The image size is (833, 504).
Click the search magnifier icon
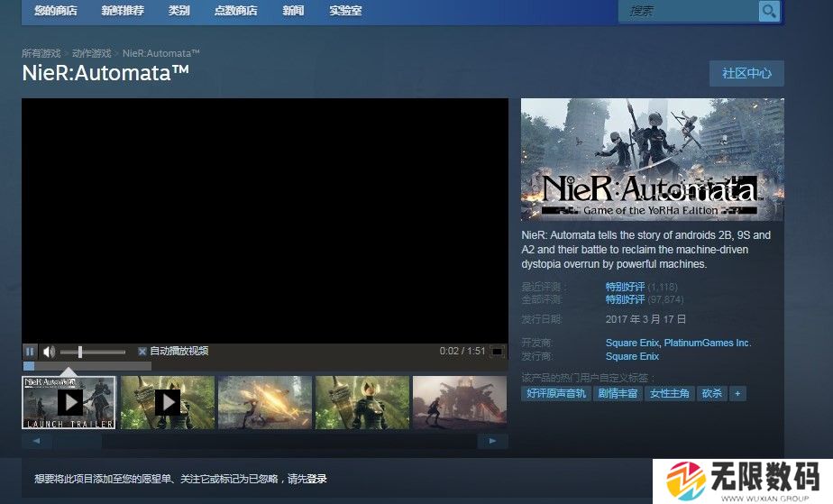[x=768, y=11]
